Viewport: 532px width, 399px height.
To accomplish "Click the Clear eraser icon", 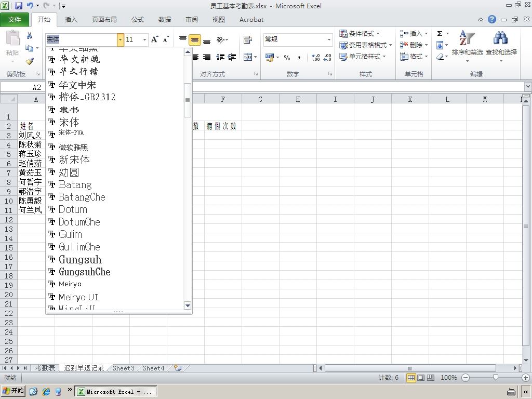I will click(x=440, y=56).
